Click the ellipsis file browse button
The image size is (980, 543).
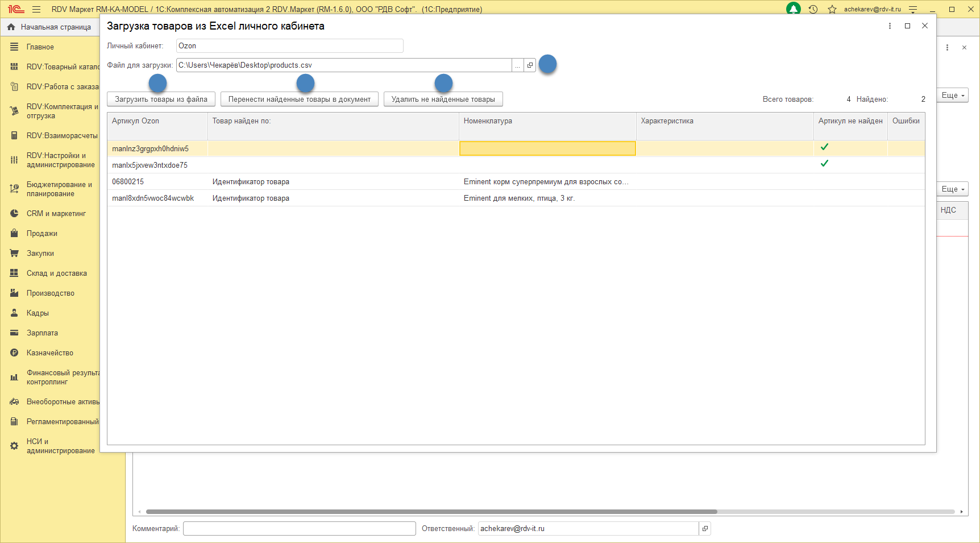click(517, 65)
